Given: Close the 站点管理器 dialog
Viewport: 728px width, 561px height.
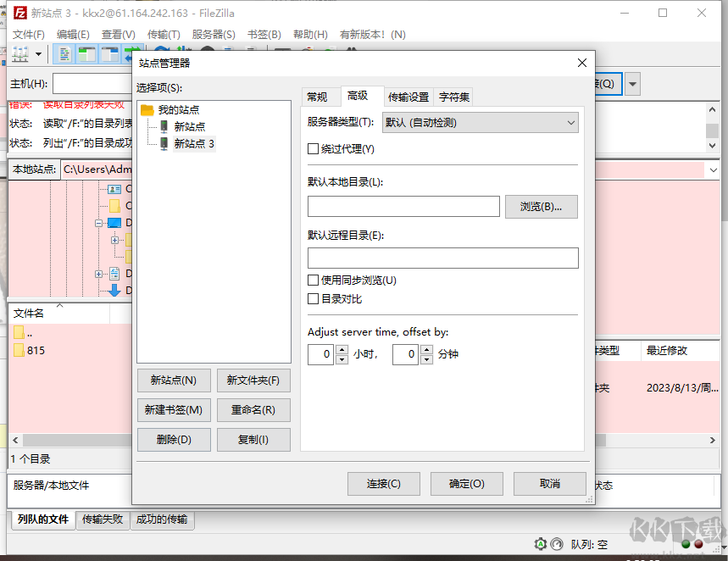Looking at the screenshot, I should 581,63.
